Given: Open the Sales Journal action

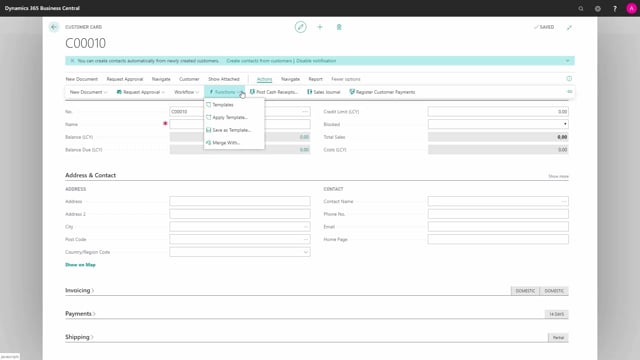Looking at the screenshot, I should coord(324,92).
